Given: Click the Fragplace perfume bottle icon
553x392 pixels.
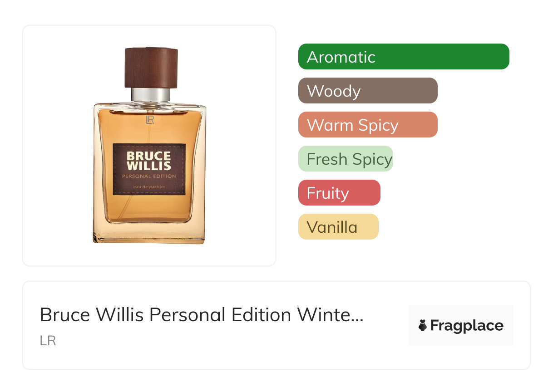Looking at the screenshot, I should click(x=423, y=325).
